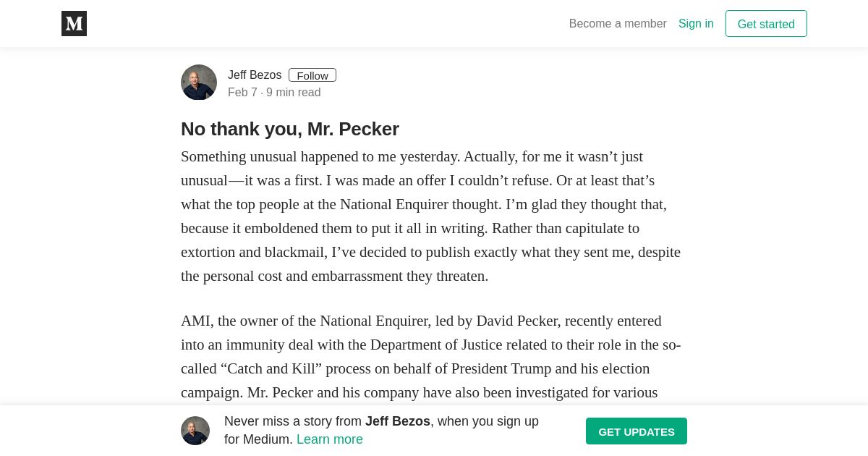Open Jeff Bezos's avatar beside the byline

click(199, 83)
